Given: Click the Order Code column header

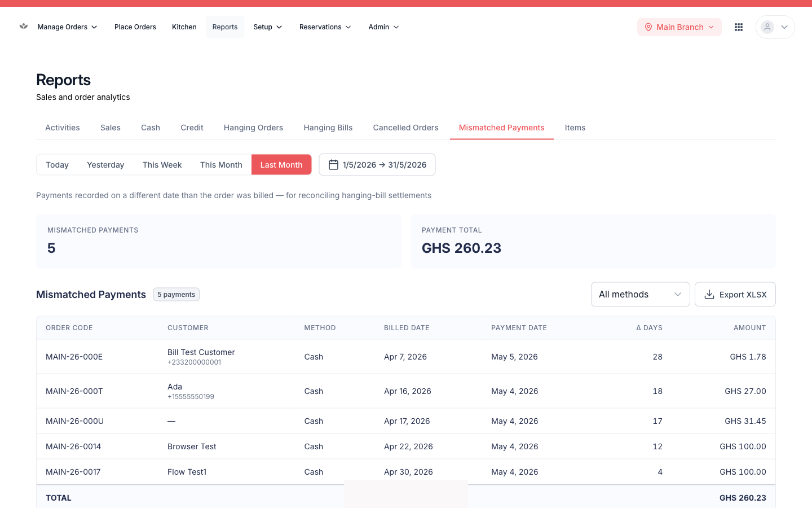Looking at the screenshot, I should (x=69, y=328).
